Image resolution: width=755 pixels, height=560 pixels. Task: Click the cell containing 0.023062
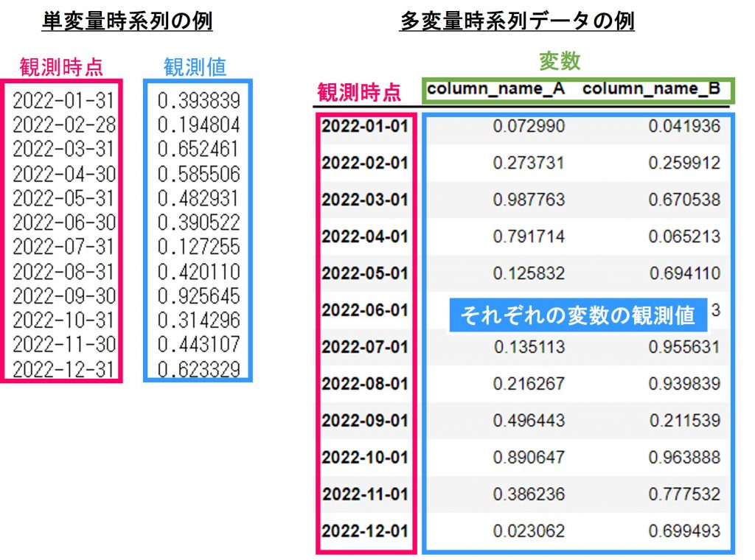(x=529, y=531)
